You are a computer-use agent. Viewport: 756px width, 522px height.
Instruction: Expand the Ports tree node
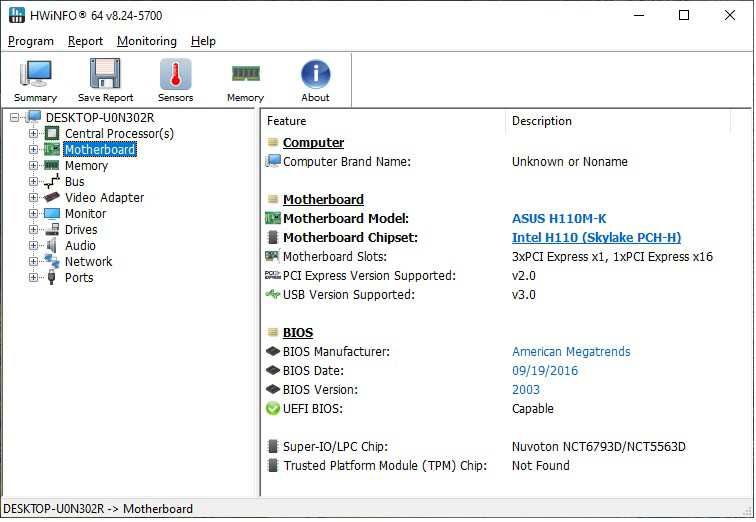click(33, 277)
